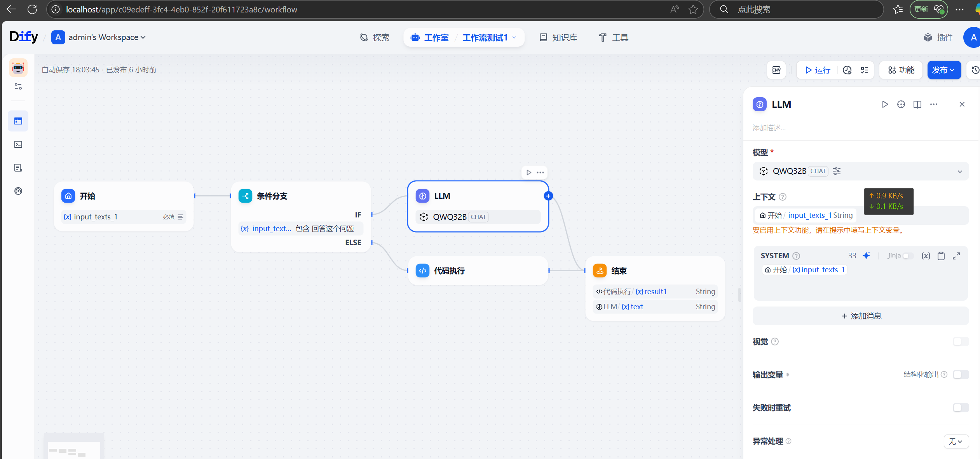This screenshot has height=459, width=980.
Task: Open the monitoring gauge icon in sidebar
Action: (x=18, y=191)
